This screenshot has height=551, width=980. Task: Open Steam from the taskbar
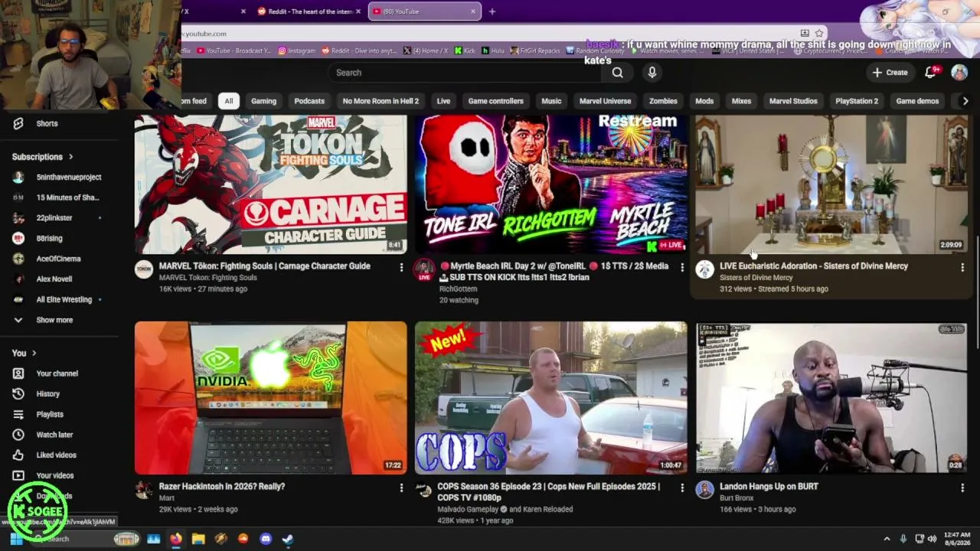(288, 539)
